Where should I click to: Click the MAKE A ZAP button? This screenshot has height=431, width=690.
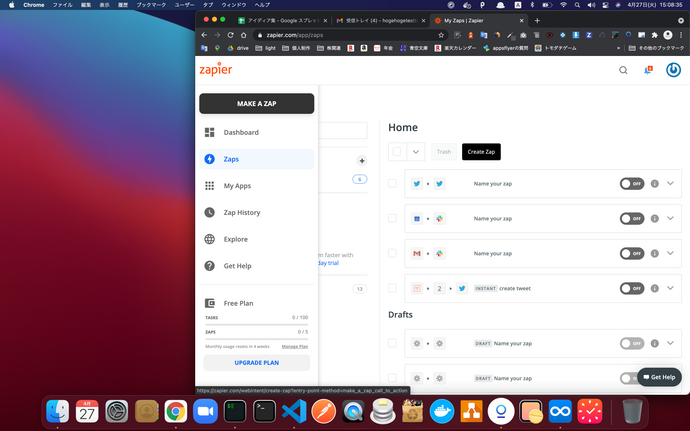coord(257,103)
